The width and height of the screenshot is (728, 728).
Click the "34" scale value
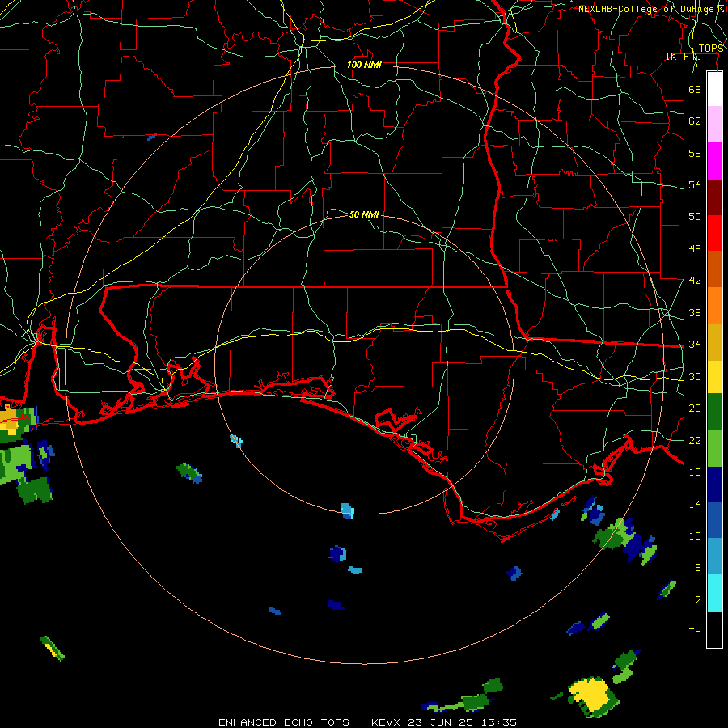pyautogui.click(x=695, y=345)
